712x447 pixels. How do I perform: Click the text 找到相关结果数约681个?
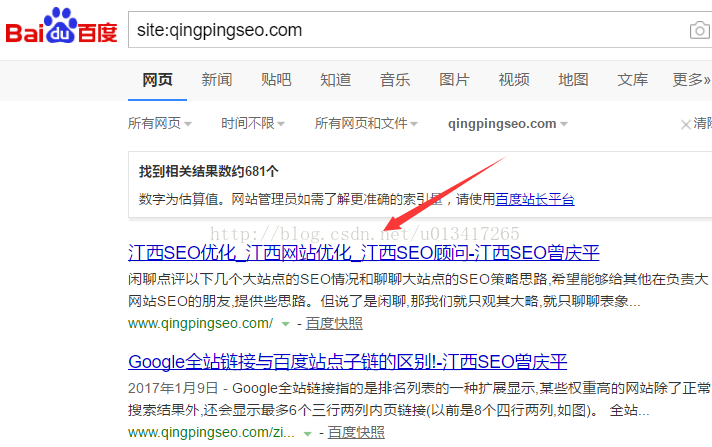(208, 172)
